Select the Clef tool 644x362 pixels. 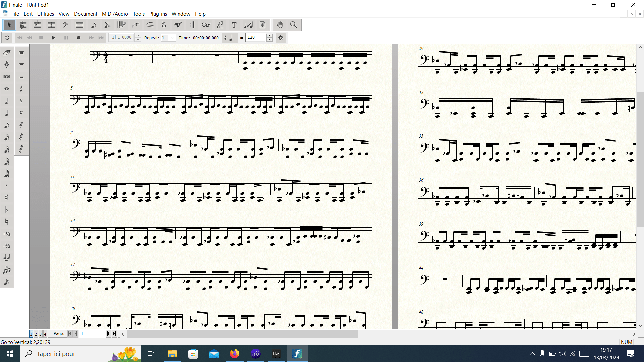(65, 25)
